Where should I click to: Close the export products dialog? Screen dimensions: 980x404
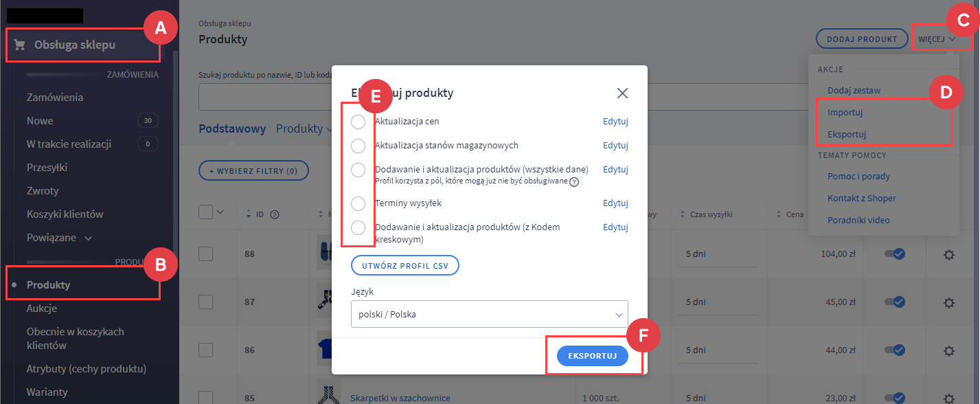(622, 93)
